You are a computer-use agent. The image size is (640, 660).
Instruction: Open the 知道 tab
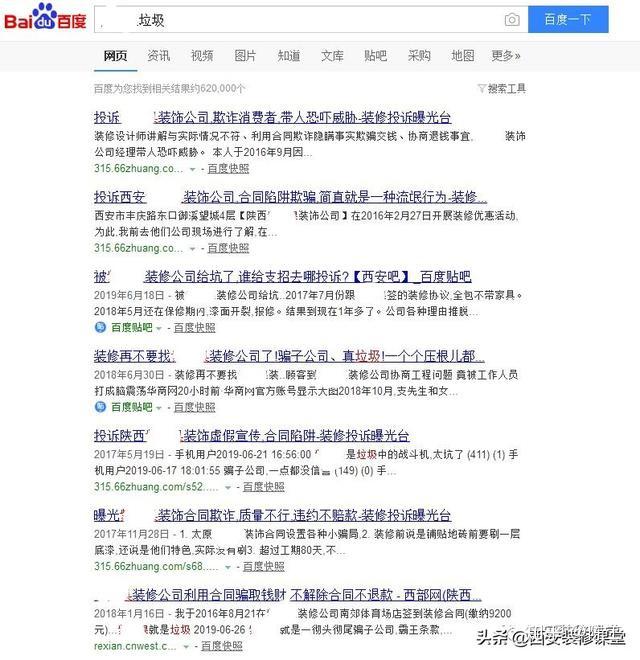click(x=289, y=56)
